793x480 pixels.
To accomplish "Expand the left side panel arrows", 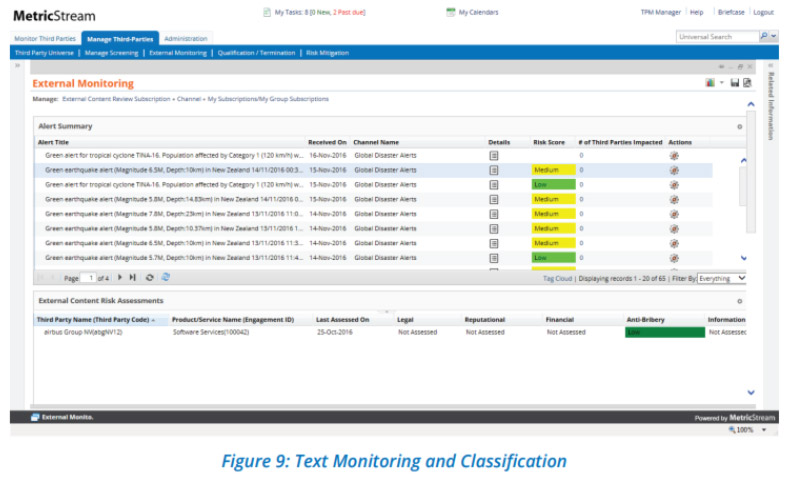I will coord(18,66).
